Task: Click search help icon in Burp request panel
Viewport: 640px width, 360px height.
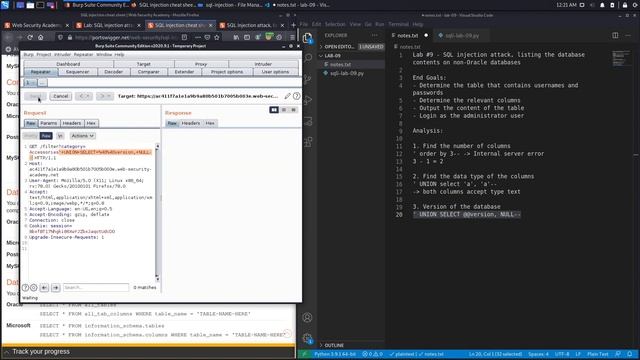Action: click(x=25, y=287)
